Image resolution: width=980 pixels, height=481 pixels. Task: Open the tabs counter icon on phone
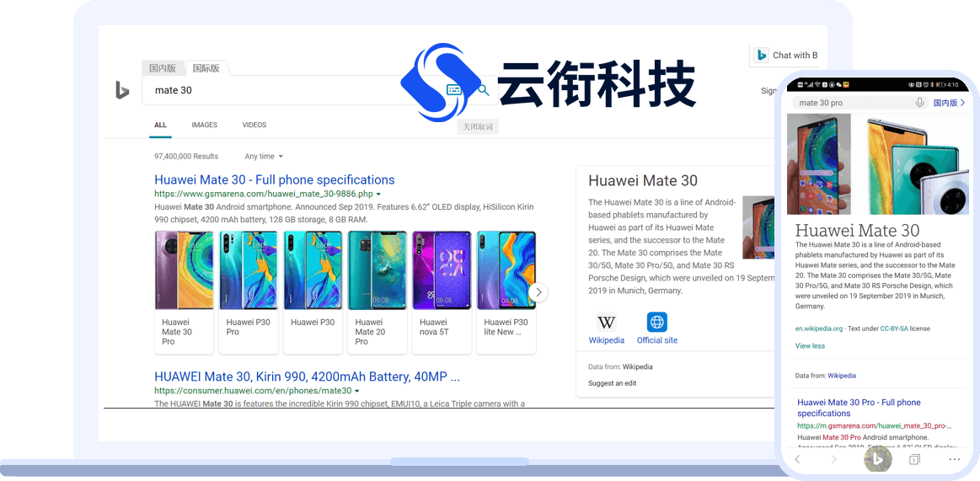pyautogui.click(x=914, y=459)
